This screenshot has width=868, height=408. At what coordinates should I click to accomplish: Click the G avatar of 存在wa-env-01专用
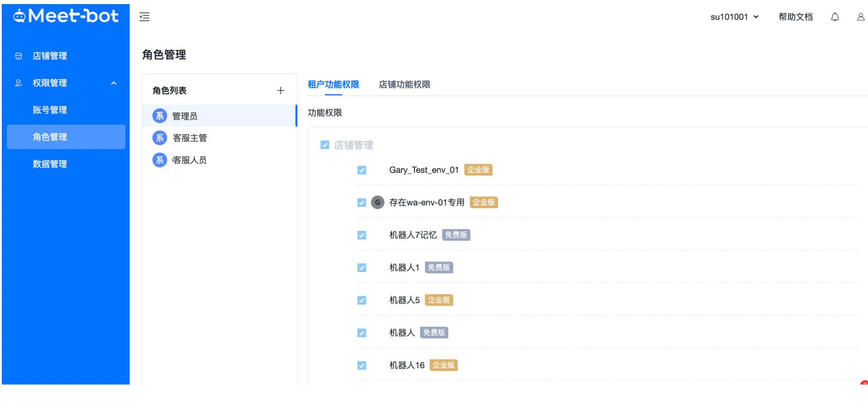point(378,202)
